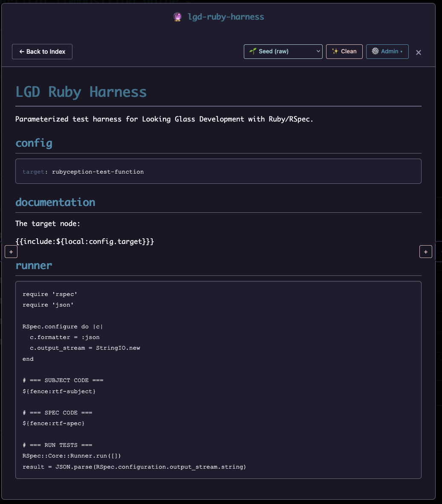Click the ${fence:rtf-spec} line in runner code
Viewport: 442px width, 504px height.
point(53,423)
